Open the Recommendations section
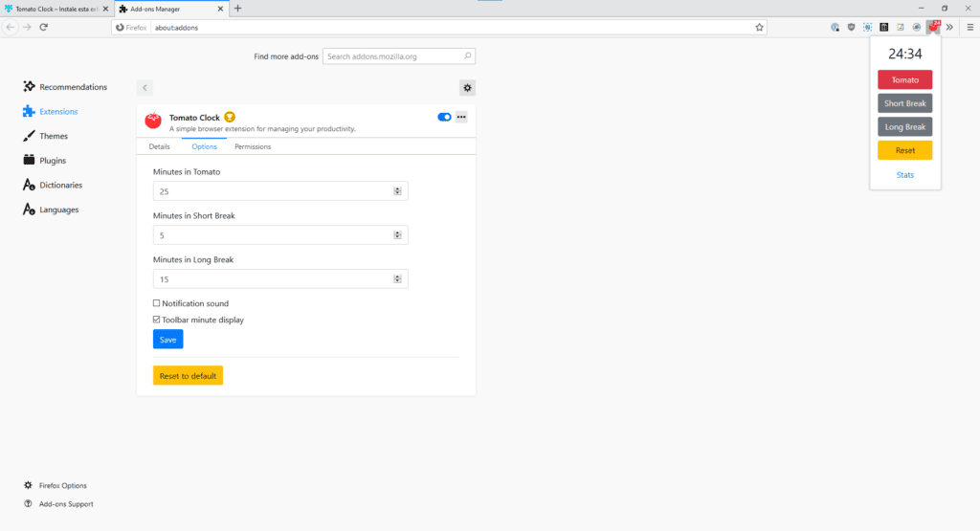 65,87
